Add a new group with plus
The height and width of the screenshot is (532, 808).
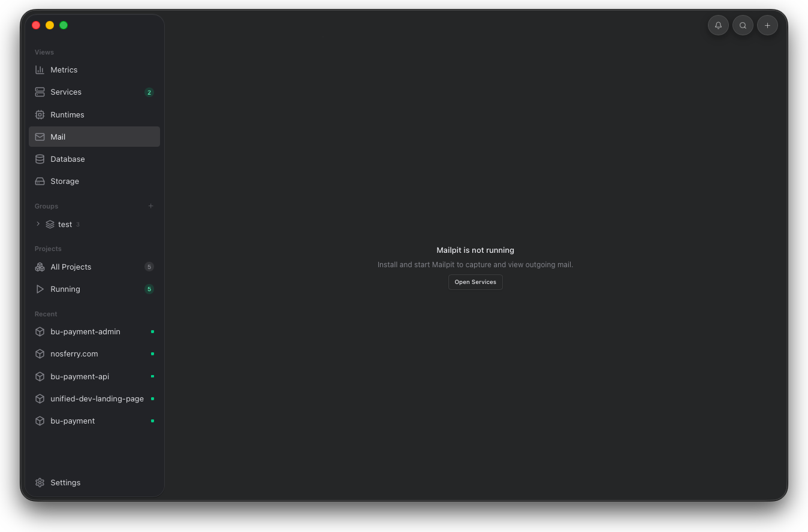pos(150,206)
